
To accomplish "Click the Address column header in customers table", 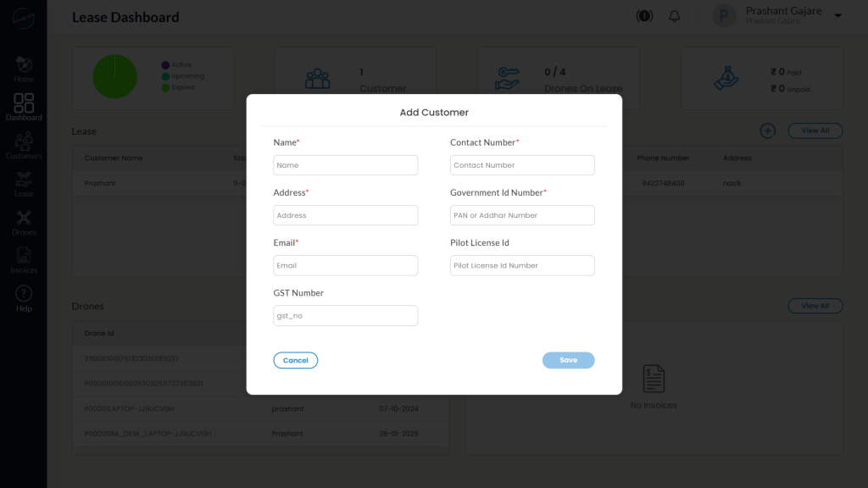I will pyautogui.click(x=737, y=158).
